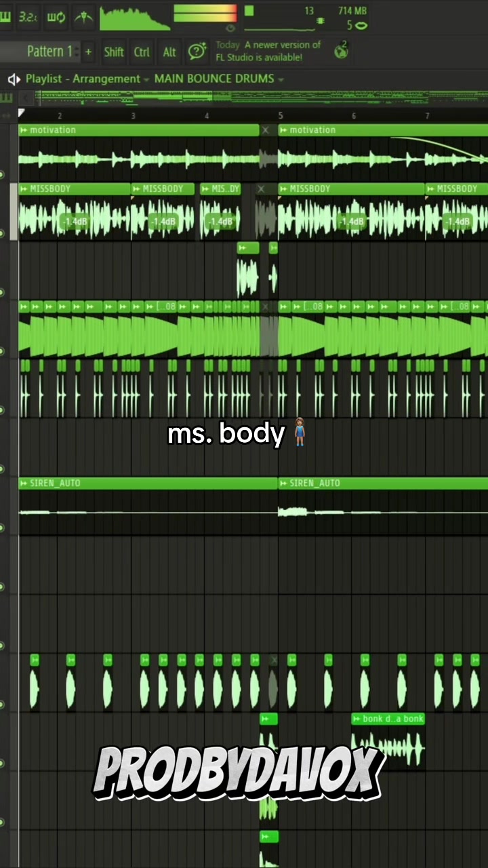Mute the motivation track using its green switch

[x=2, y=175]
